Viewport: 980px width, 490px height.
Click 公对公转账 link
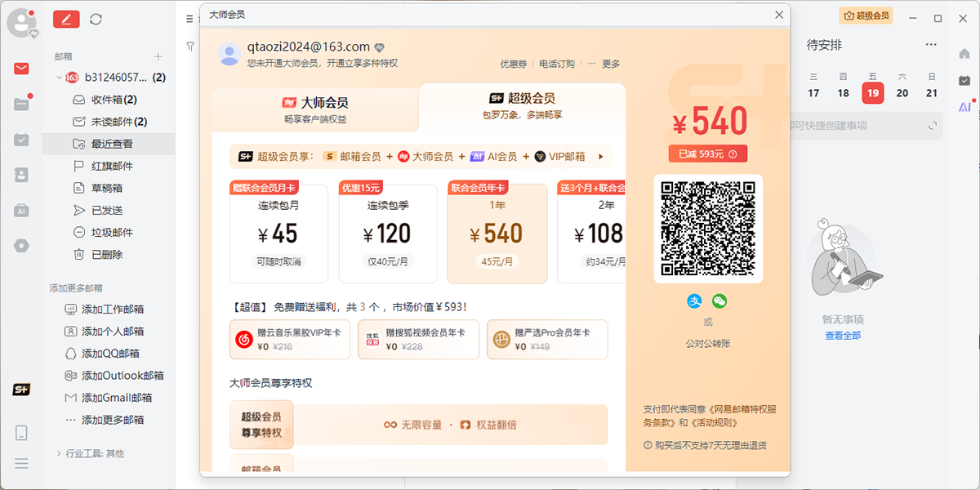pyautogui.click(x=708, y=343)
